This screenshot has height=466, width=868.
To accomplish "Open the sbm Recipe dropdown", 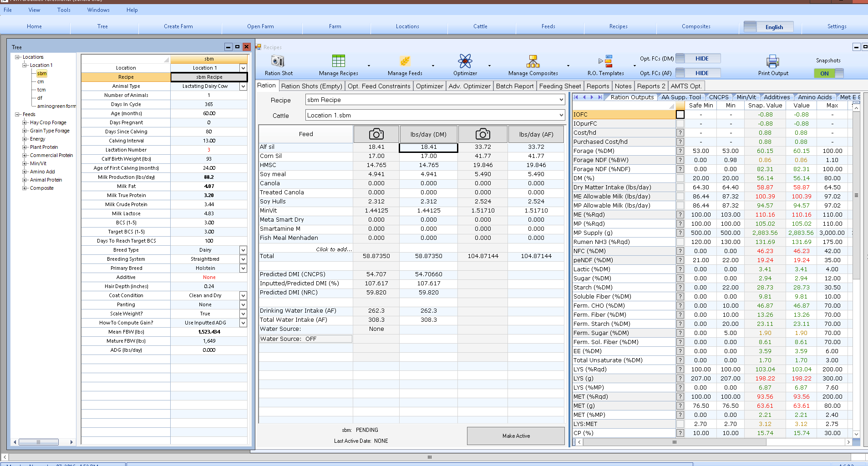I will coord(562,100).
